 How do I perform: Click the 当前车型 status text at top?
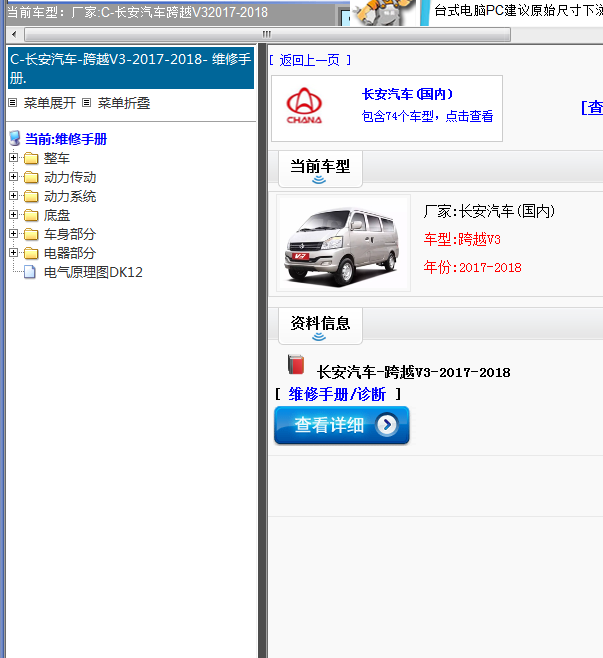pyautogui.click(x=137, y=12)
